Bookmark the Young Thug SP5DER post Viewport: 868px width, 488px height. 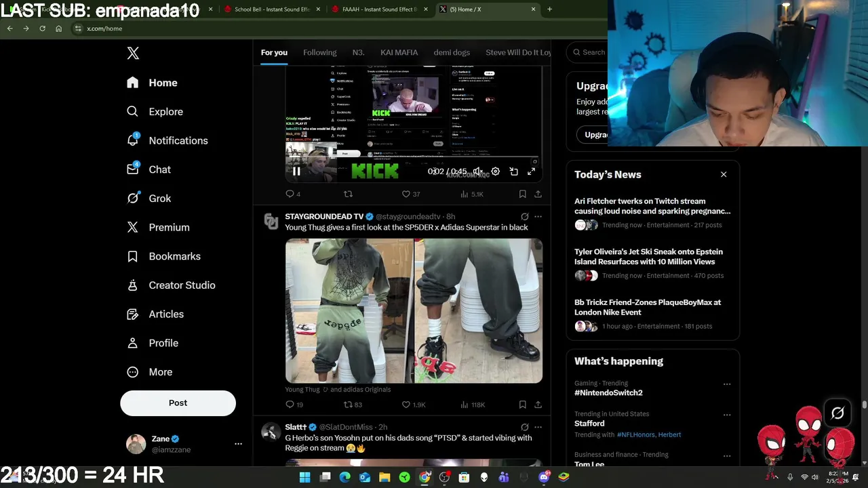point(522,405)
